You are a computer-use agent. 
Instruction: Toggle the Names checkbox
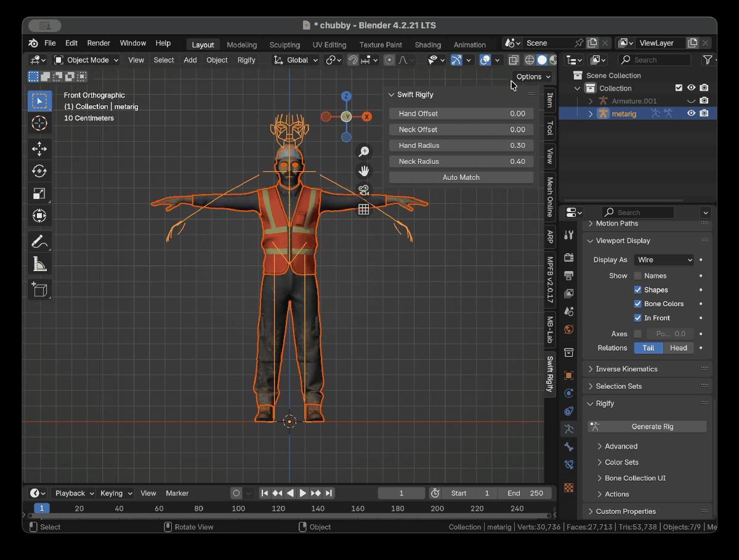coord(637,276)
